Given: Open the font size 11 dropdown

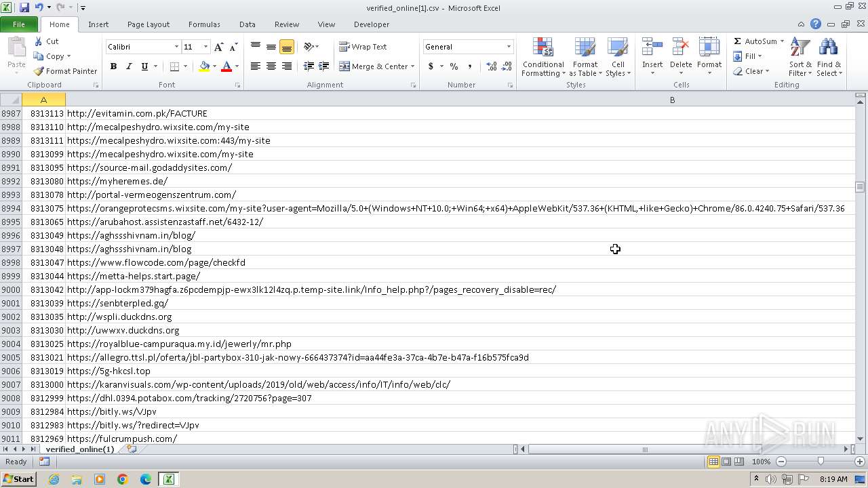Looking at the screenshot, I should point(205,47).
